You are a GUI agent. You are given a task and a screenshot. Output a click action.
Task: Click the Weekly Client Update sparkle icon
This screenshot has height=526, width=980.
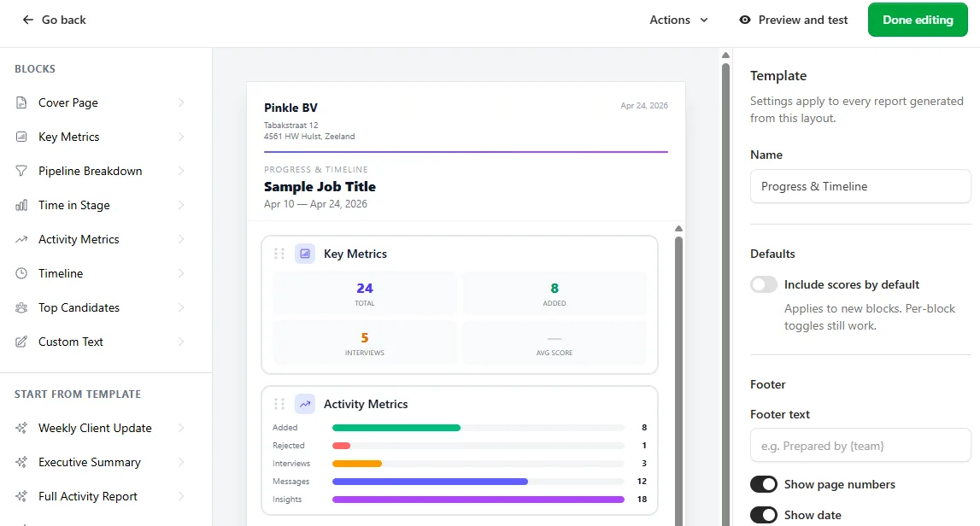pyautogui.click(x=21, y=428)
